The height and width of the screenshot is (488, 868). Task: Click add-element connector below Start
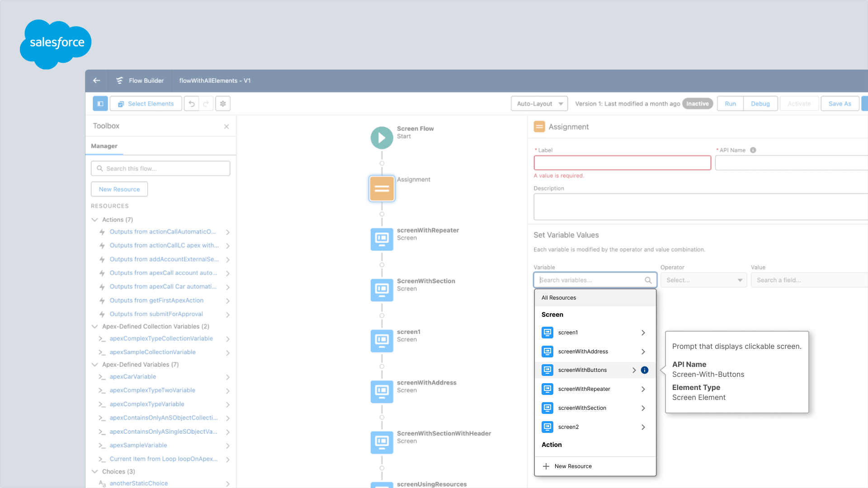(x=382, y=163)
